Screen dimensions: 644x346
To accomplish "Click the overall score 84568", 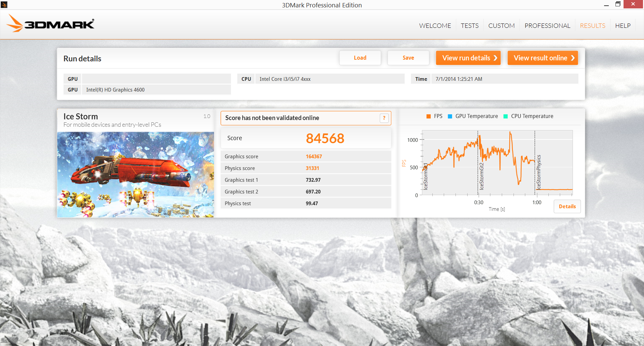I will coord(325,138).
